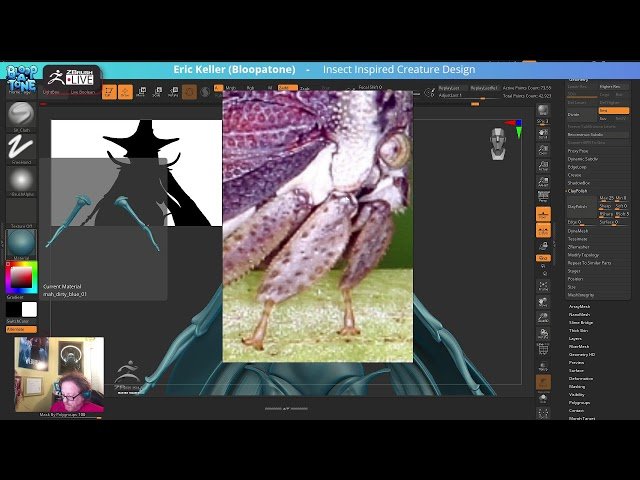The width and height of the screenshot is (640, 480).
Task: Expand the Polygroups subpalette
Action: pyautogui.click(x=579, y=402)
